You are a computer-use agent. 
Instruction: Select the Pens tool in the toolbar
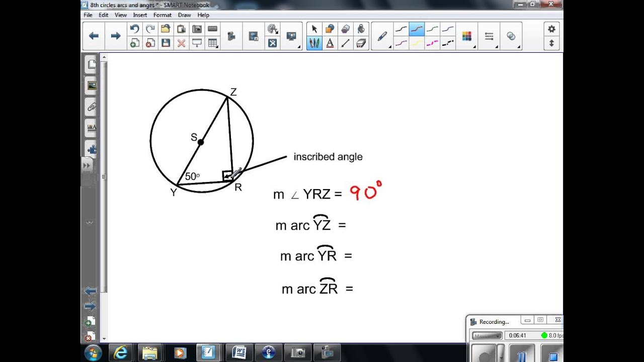314,43
